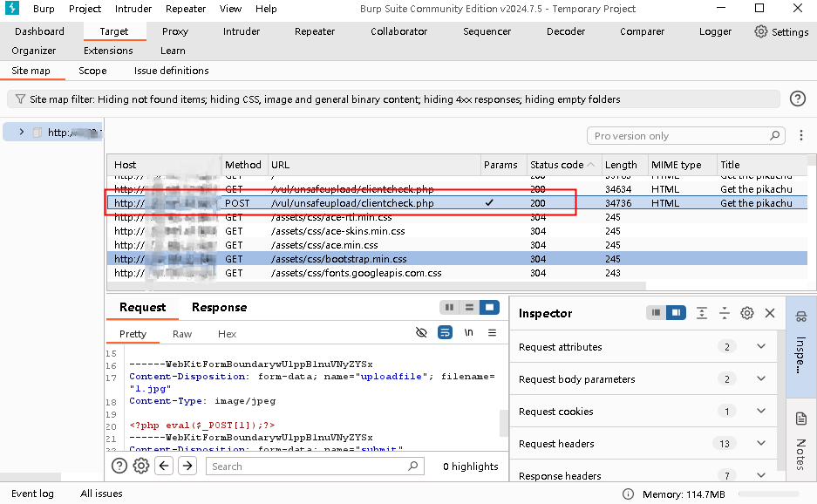Open search settings gear icon

point(140,466)
